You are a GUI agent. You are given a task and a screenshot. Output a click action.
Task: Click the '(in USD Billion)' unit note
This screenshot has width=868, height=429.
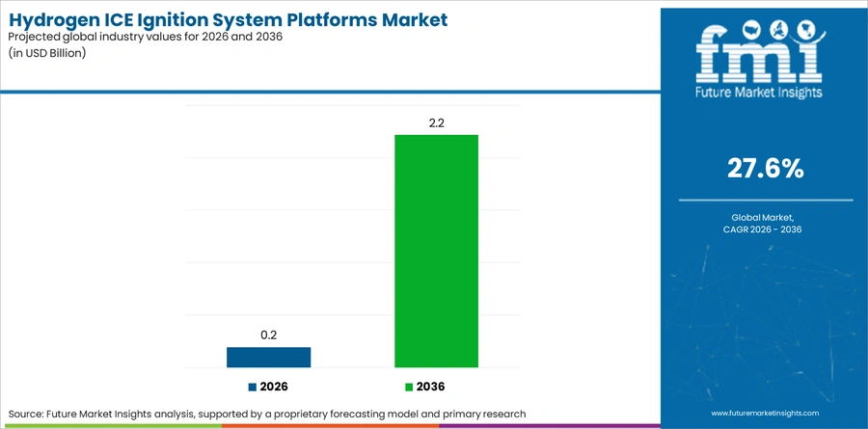(46, 54)
